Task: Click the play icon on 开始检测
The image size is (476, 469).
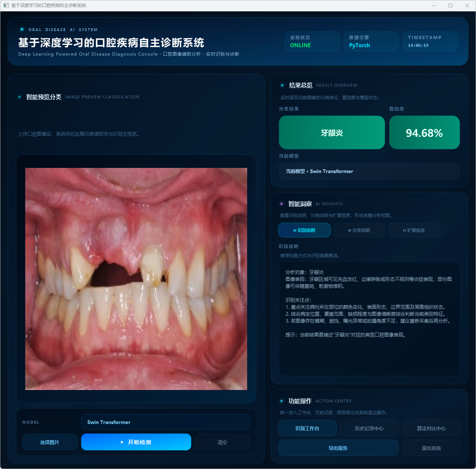Action: pyautogui.click(x=122, y=442)
